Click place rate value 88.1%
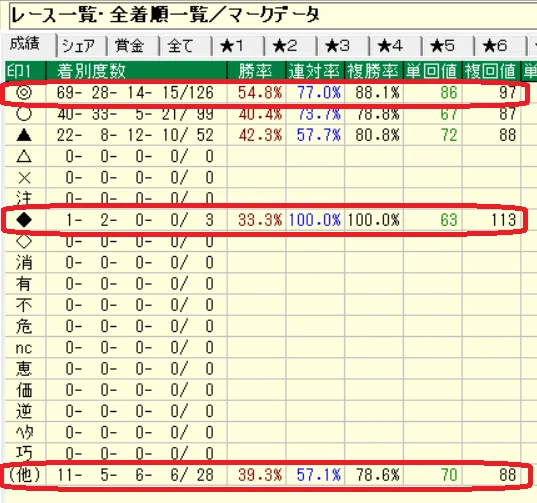The image size is (537, 503). click(x=377, y=92)
